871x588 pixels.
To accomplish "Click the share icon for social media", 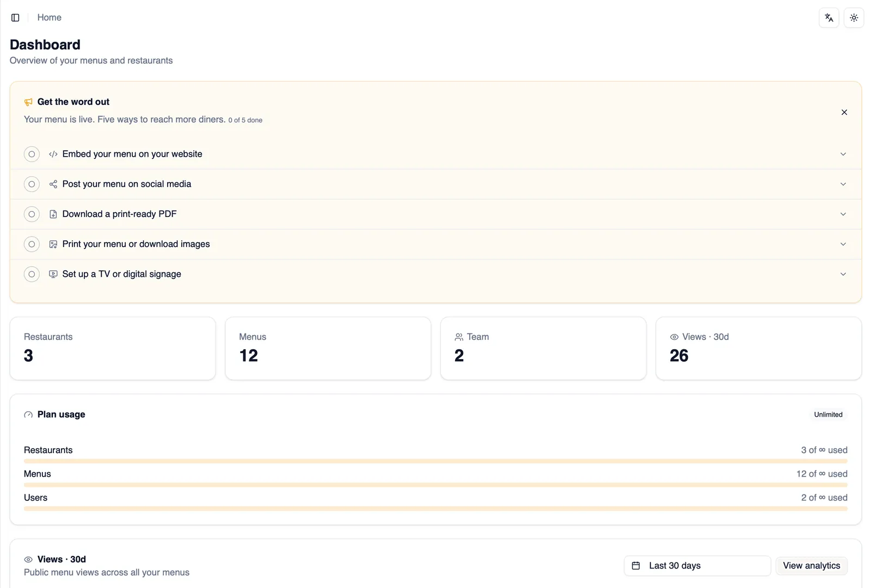I will point(53,184).
